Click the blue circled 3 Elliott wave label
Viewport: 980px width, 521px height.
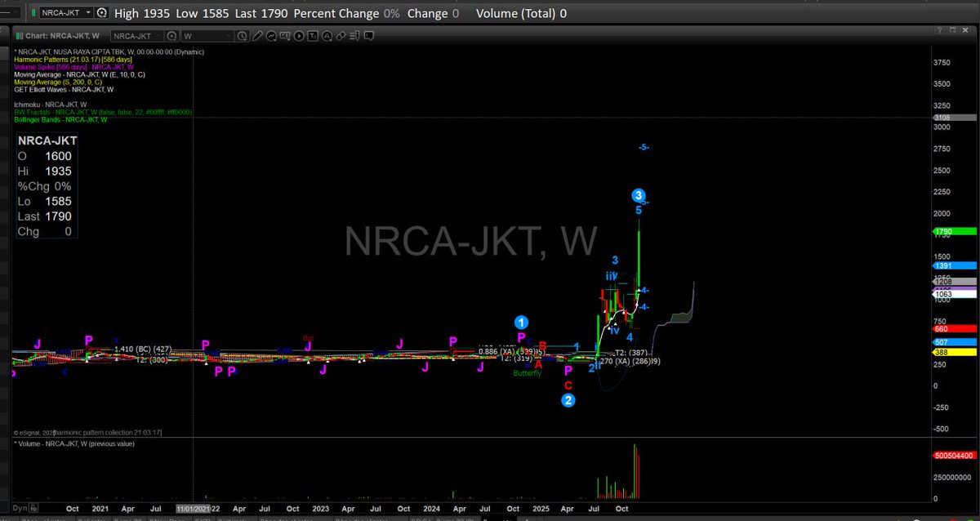(638, 194)
